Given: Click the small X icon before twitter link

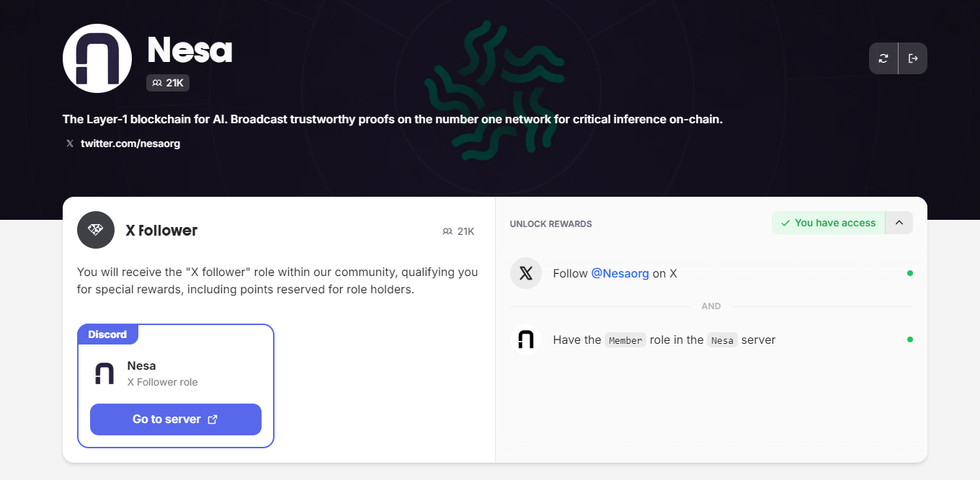Looking at the screenshot, I should pyautogui.click(x=70, y=143).
